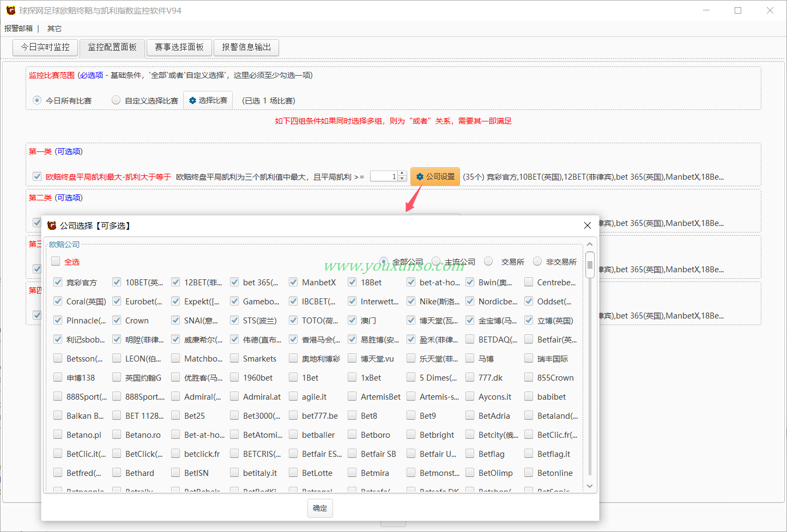Image resolution: width=787 pixels, height=532 pixels.
Task: Decrease the 平局凯利 threshold with spinner down arrow
Action: (x=402, y=179)
